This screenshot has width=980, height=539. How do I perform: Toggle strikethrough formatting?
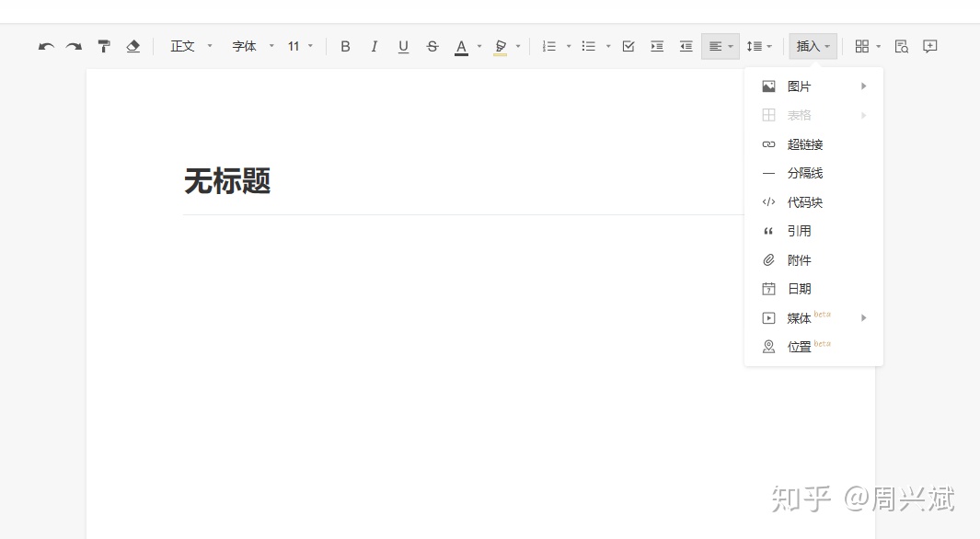point(432,46)
